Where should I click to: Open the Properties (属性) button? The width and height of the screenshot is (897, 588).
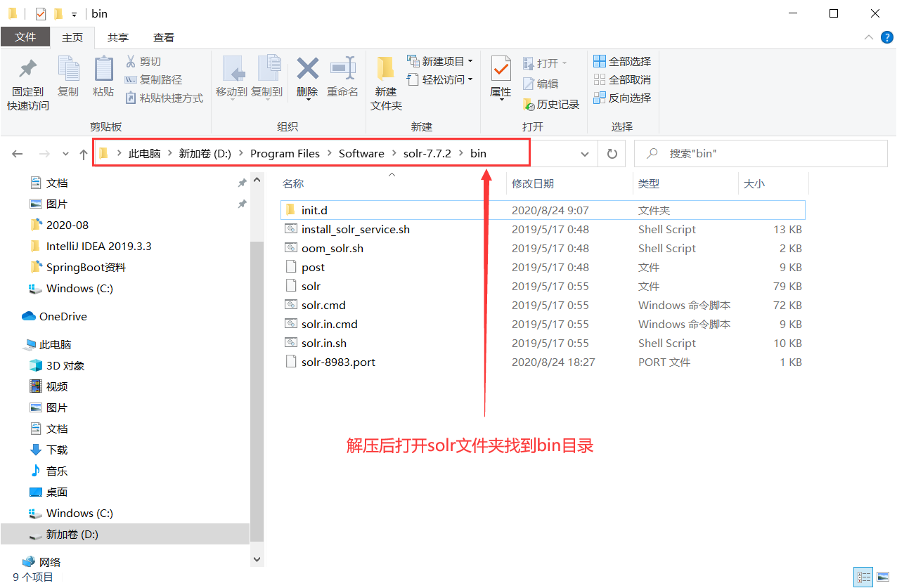point(501,78)
